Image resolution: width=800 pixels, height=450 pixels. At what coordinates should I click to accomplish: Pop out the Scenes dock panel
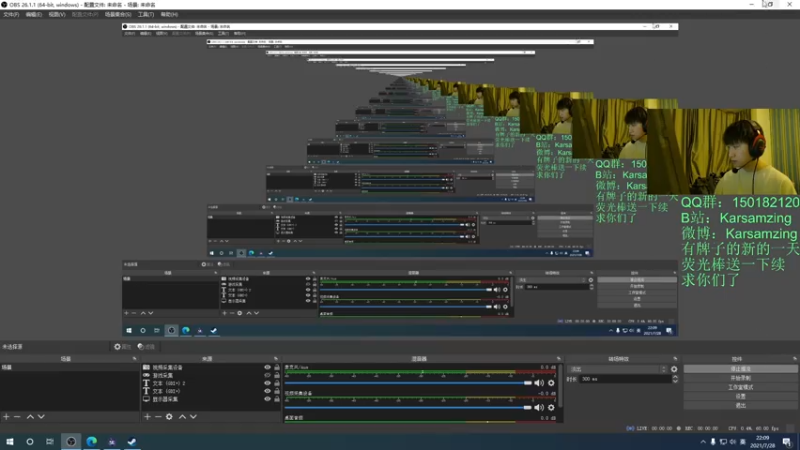135,359
